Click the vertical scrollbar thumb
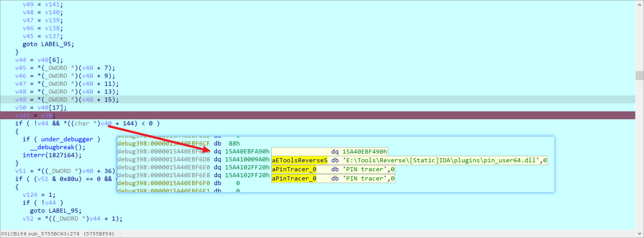This screenshot has width=644, height=238. [x=639, y=75]
